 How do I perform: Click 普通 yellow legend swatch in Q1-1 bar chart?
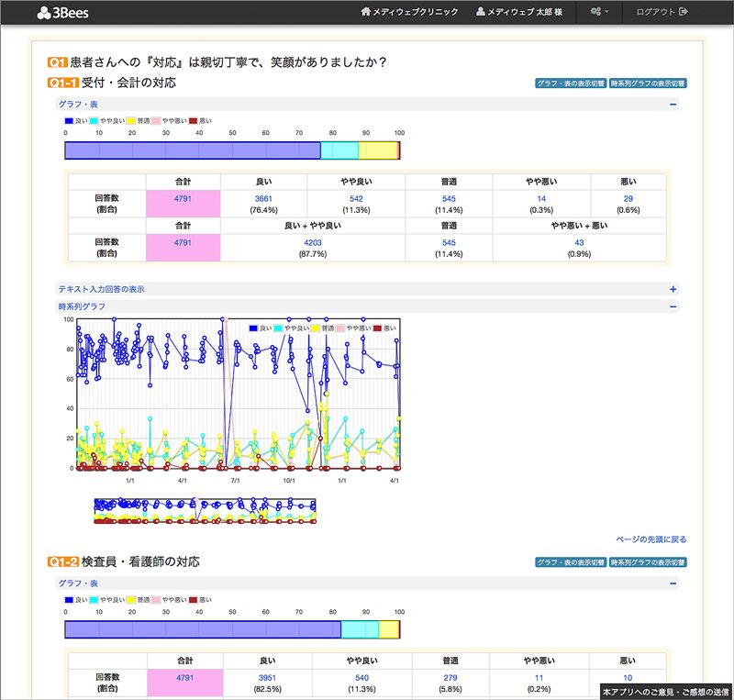click(x=131, y=121)
